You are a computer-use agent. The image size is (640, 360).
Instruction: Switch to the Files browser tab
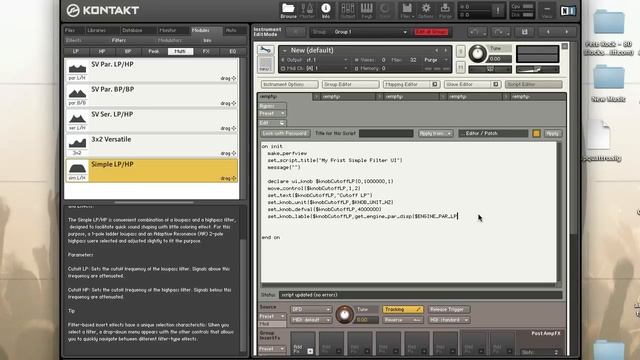tap(70, 30)
